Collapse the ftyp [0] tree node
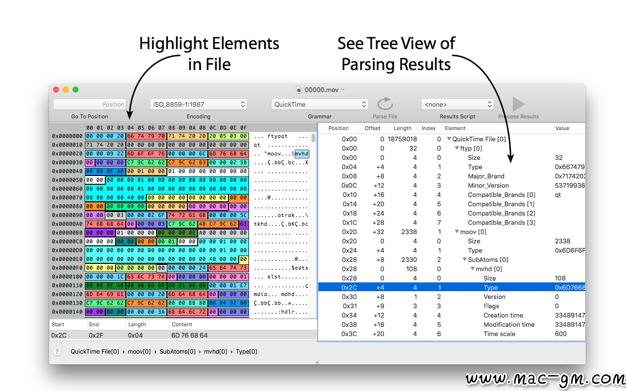Screen dimensions: 626x391 (457, 148)
